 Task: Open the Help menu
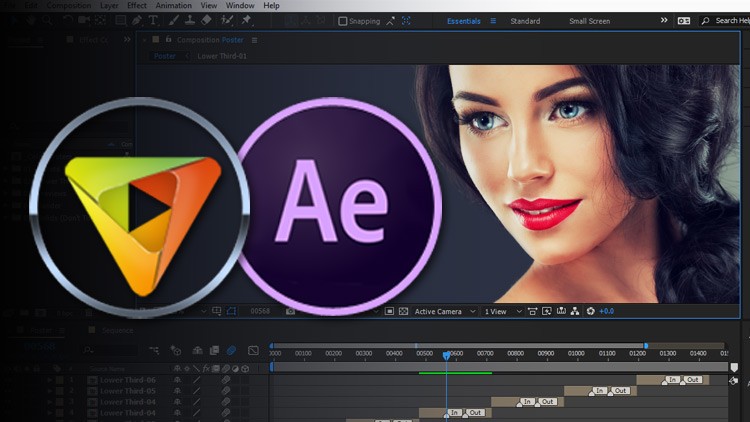click(x=271, y=5)
